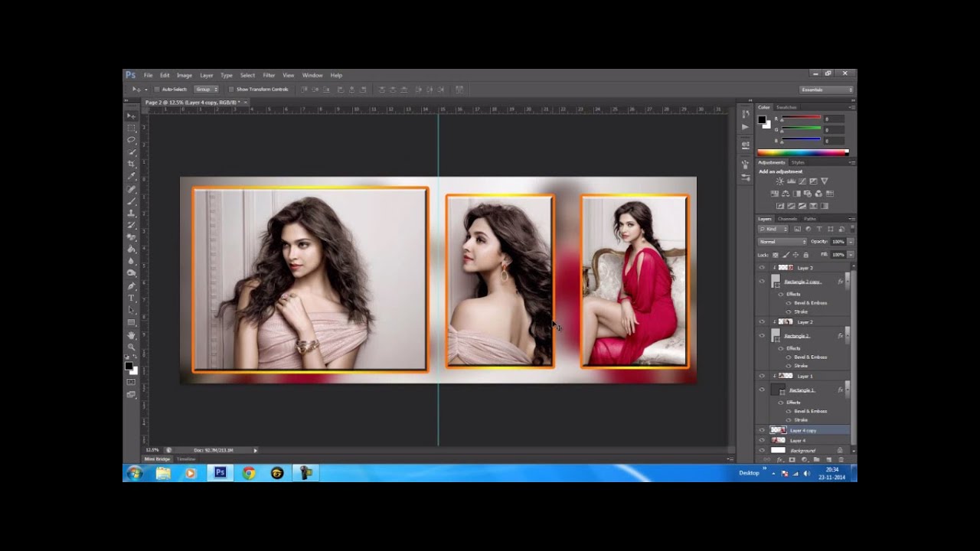This screenshot has height=551, width=980.
Task: Select the Layer 4 copy layer thumbnail
Action: click(x=778, y=431)
